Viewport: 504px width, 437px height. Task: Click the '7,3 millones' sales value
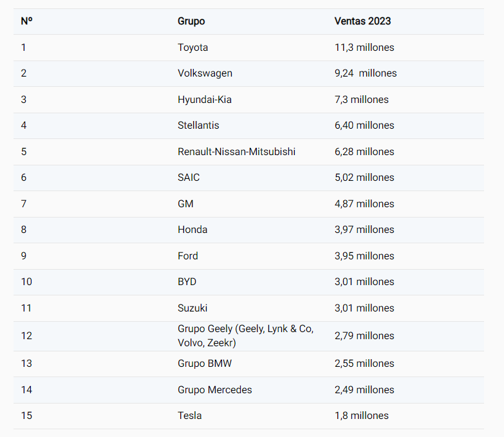coord(362,100)
